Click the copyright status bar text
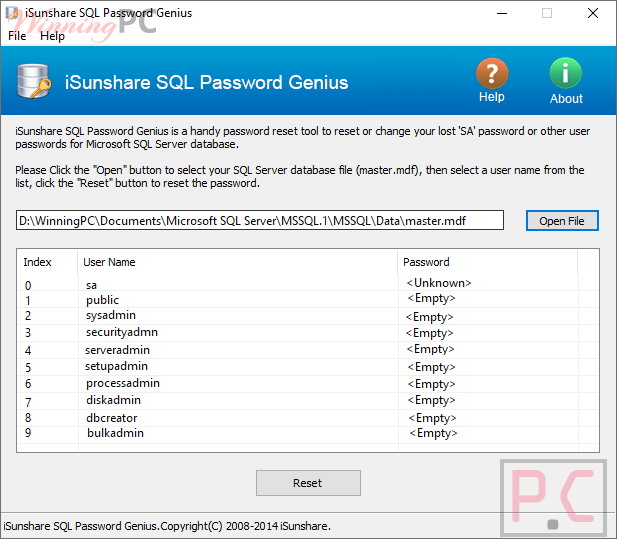The width and height of the screenshot is (617, 539). 167,526
